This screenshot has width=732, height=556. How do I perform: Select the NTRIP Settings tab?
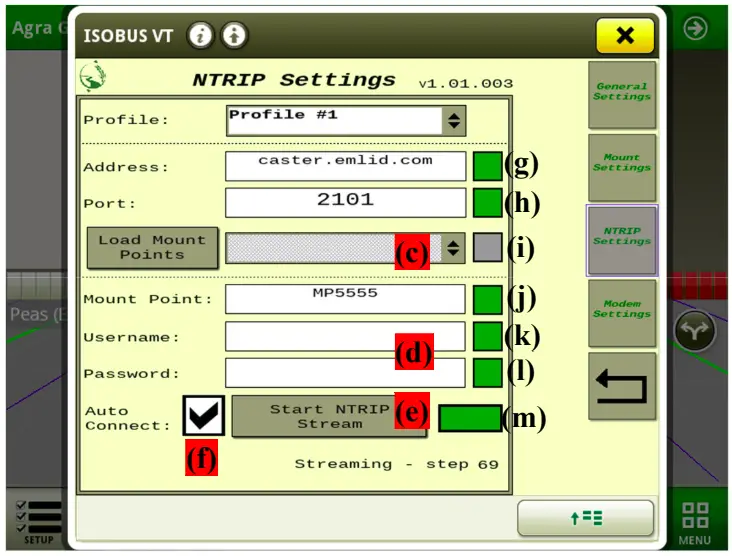tap(622, 240)
